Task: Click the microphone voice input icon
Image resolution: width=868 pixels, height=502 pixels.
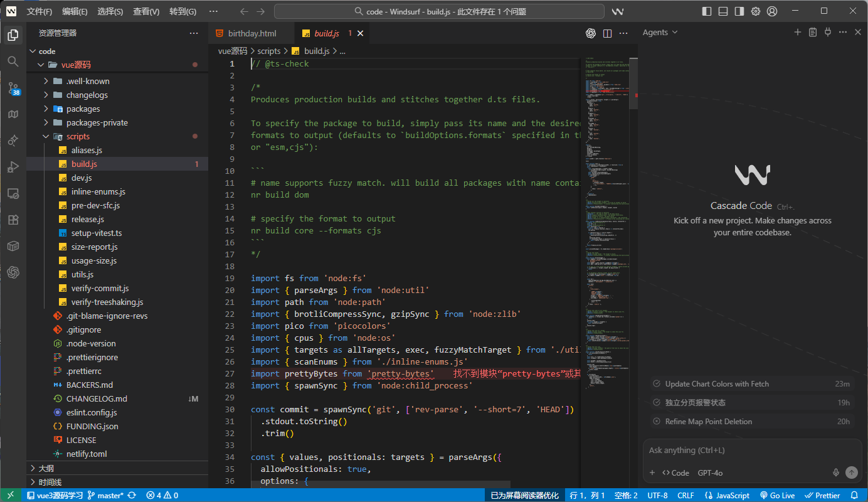Action: [x=836, y=473]
